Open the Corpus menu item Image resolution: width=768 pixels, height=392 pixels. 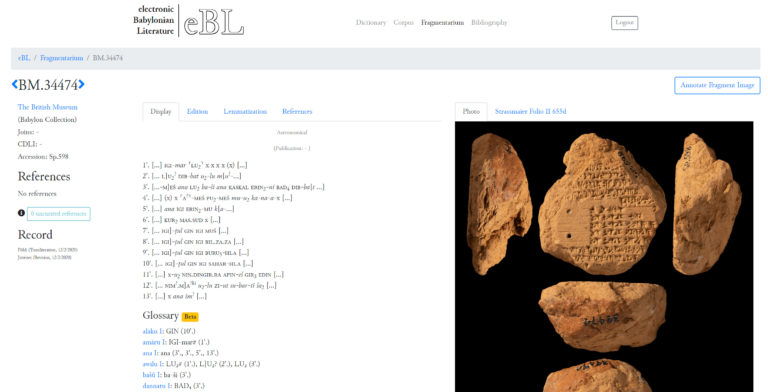(x=403, y=23)
